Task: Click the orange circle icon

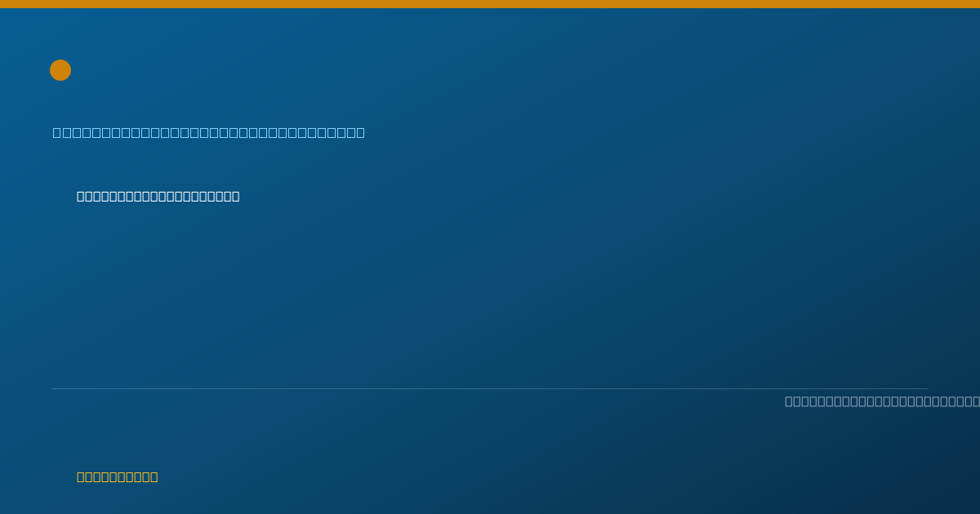Action: [x=60, y=70]
